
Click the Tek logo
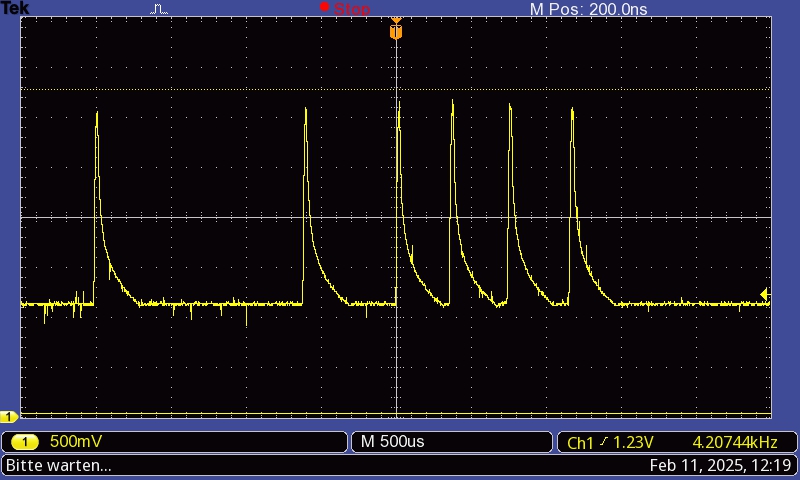click(x=15, y=8)
